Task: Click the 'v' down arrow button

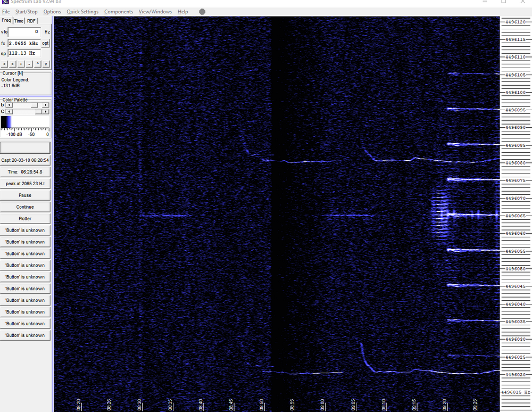Action: click(x=46, y=64)
